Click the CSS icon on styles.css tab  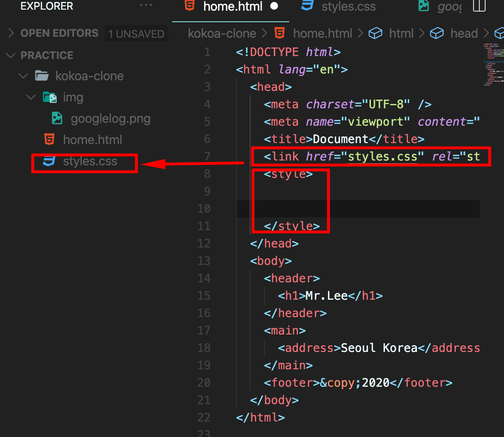(307, 5)
